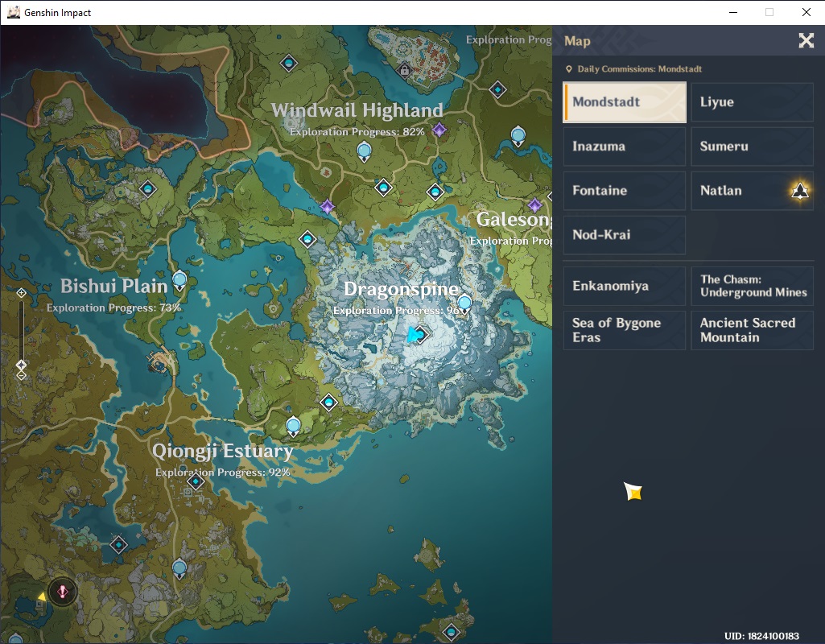Click the purple marker just above Galesong label
This screenshot has width=825, height=644.
point(535,204)
